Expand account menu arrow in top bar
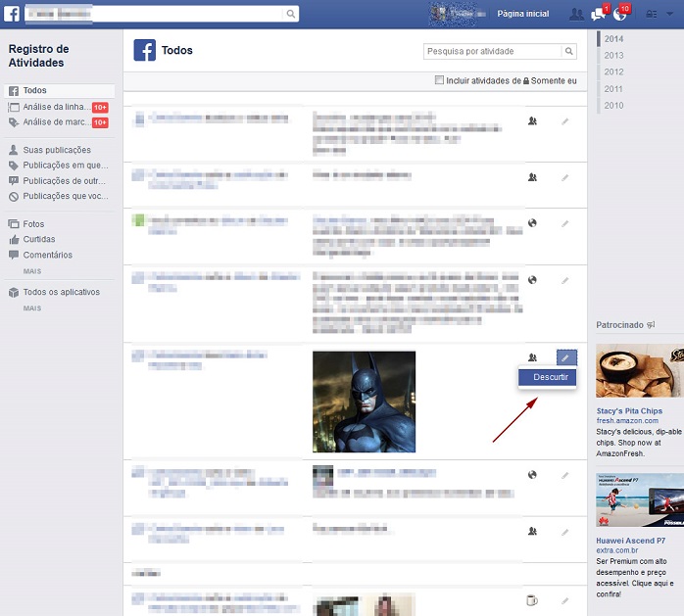Viewport: 684px width, 616px height. coord(669,14)
